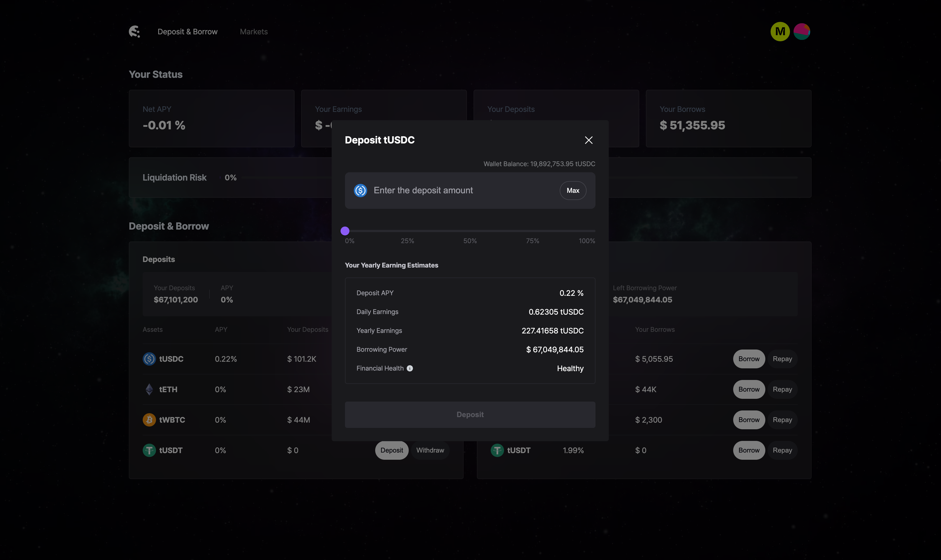
Task: Click the tUSDC coin icon in input
Action: click(360, 191)
